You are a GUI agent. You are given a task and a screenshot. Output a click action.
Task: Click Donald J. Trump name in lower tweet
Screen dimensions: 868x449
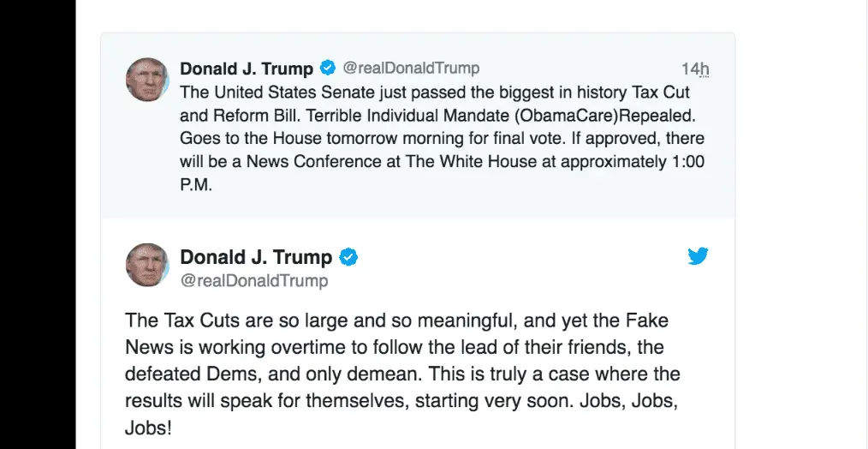[256, 257]
